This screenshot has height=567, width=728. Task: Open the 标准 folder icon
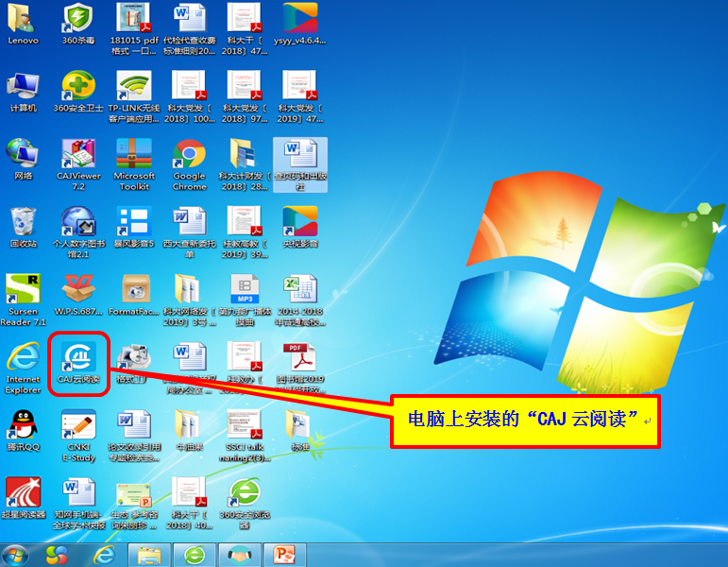pos(300,431)
